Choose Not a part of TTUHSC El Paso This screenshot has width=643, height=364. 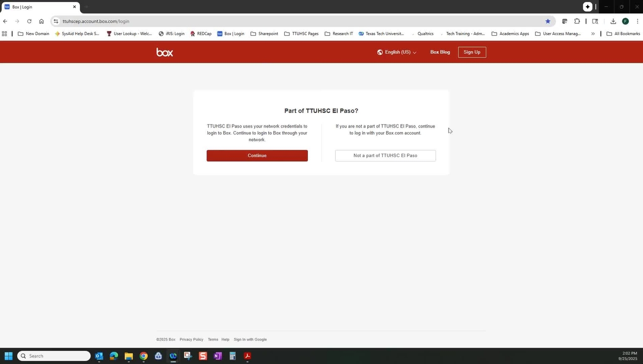click(x=385, y=156)
